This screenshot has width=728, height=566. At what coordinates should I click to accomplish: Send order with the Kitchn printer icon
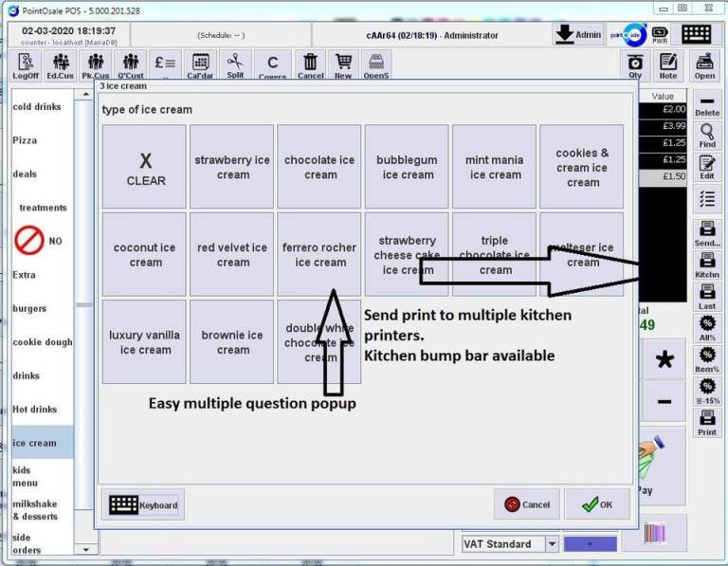pyautogui.click(x=706, y=265)
